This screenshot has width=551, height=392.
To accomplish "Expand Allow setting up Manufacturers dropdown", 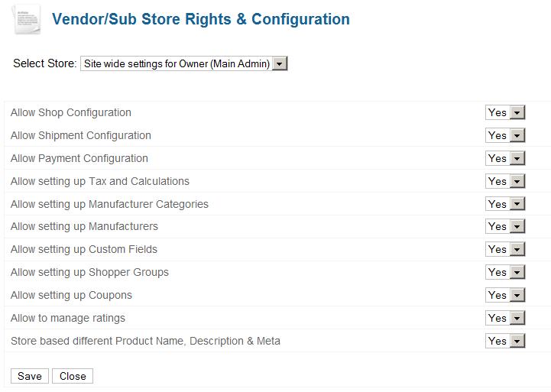I will (505, 227).
